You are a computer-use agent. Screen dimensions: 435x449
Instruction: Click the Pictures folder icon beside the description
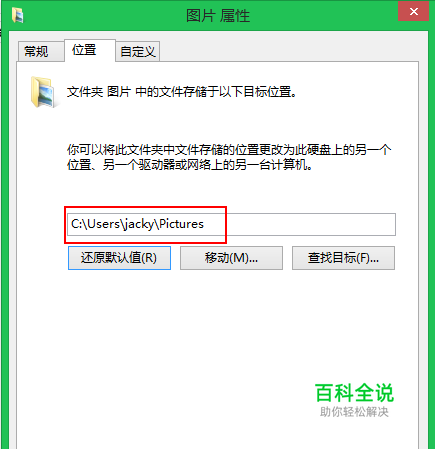[x=43, y=92]
